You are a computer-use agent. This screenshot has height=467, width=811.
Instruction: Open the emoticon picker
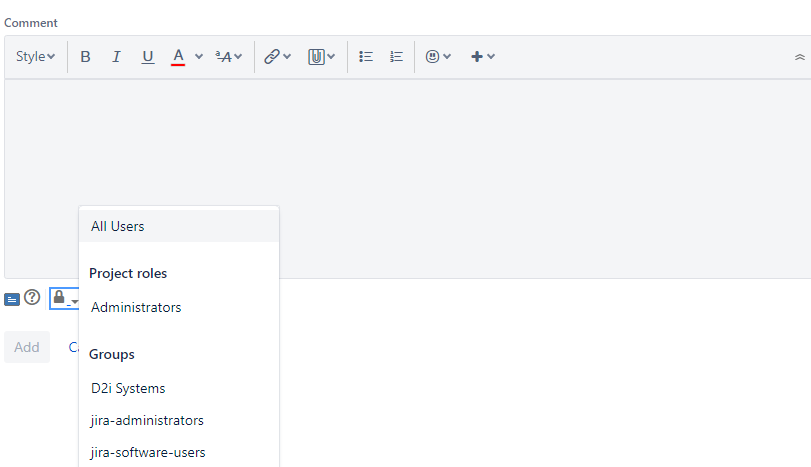coord(438,56)
